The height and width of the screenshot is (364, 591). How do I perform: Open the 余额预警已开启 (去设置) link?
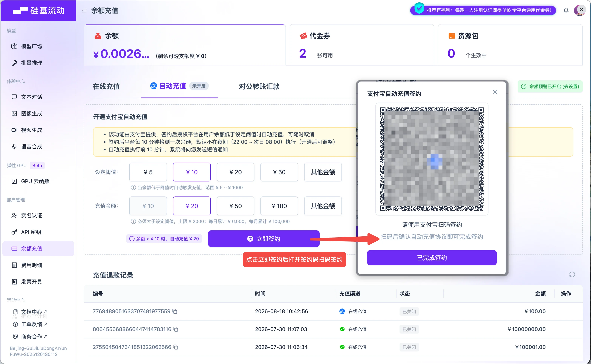pyautogui.click(x=550, y=86)
